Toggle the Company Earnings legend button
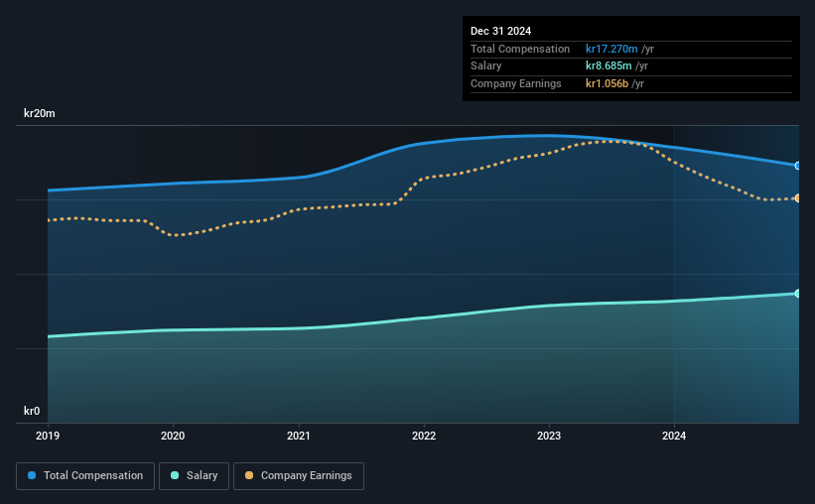The width and height of the screenshot is (815, 504). (x=299, y=476)
